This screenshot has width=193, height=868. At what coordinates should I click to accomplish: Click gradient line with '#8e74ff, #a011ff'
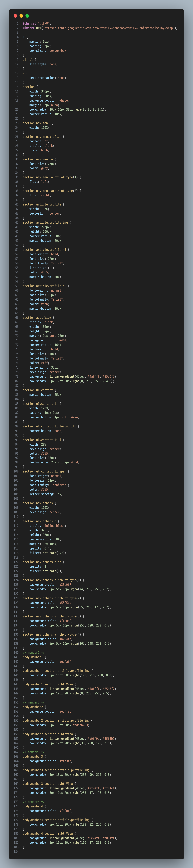coord(74,838)
